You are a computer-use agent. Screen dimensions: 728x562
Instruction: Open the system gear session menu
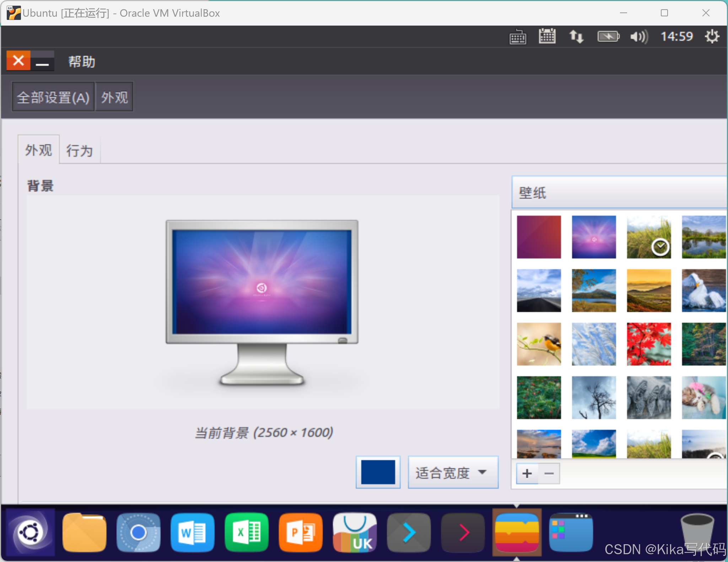pyautogui.click(x=712, y=36)
